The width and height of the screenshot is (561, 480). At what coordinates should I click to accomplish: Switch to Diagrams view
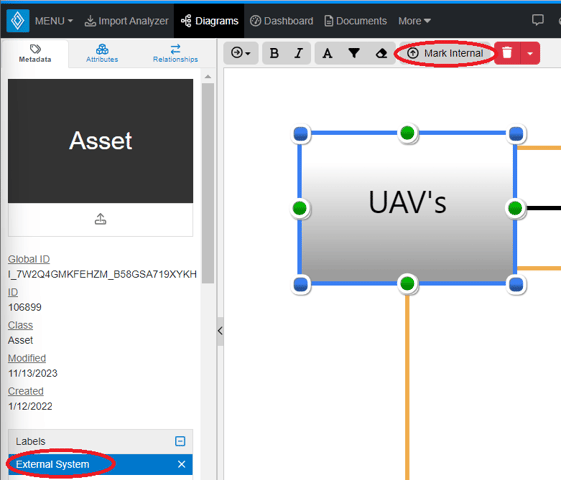[209, 21]
